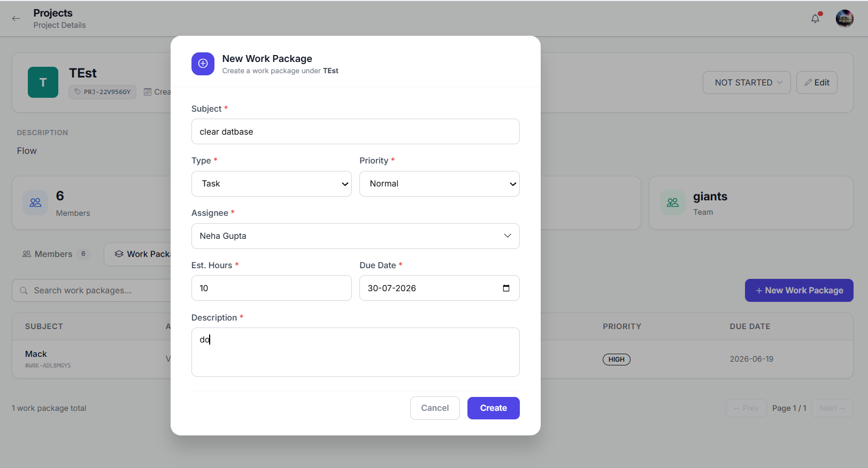Image resolution: width=868 pixels, height=468 pixels.
Task: Open the NOT STARTED status dropdown
Action: 747,83
